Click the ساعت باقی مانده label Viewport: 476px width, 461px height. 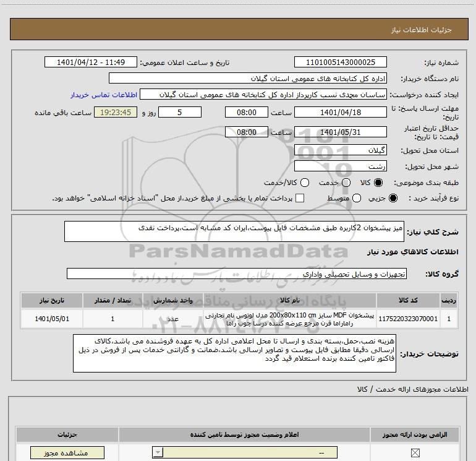coord(63,113)
